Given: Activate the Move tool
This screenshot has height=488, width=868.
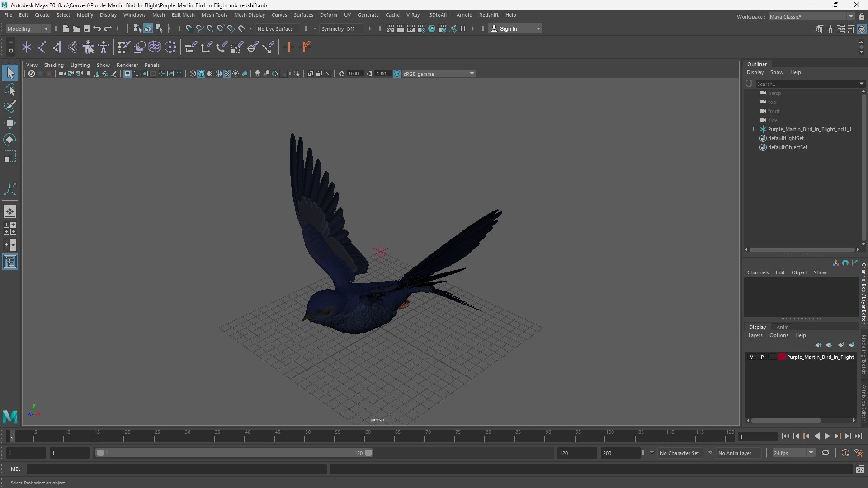Looking at the screenshot, I should point(10,123).
